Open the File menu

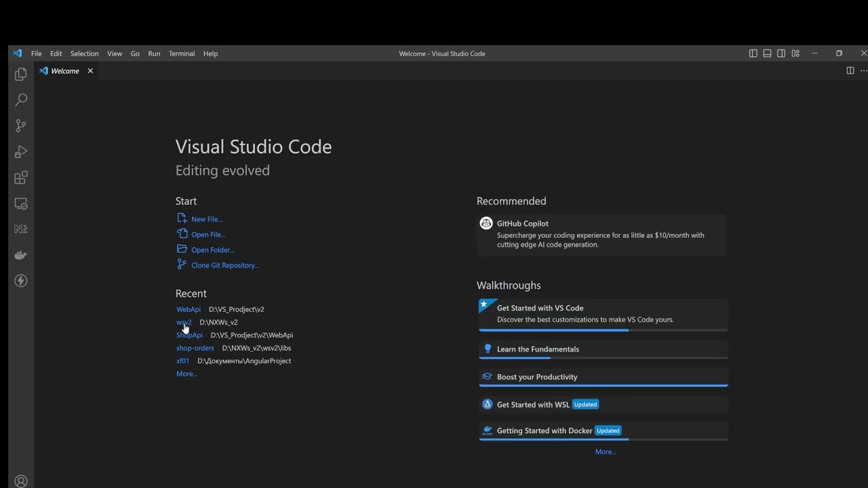coord(37,54)
